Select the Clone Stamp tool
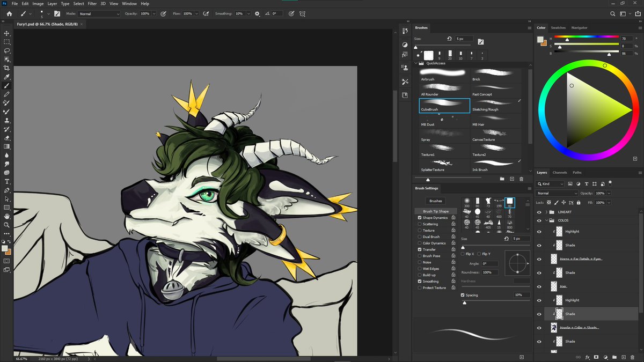 click(7, 120)
